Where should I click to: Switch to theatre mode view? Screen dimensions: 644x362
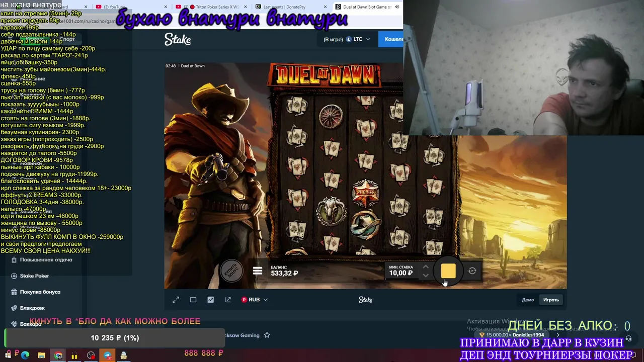[x=193, y=300]
